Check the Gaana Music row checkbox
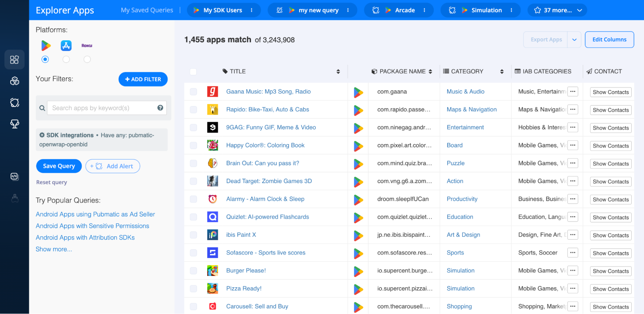The image size is (644, 314). click(x=193, y=92)
